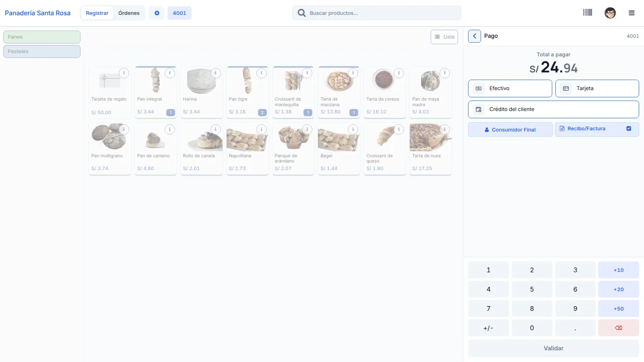
Task: Click the user avatar icon
Action: pyautogui.click(x=610, y=13)
